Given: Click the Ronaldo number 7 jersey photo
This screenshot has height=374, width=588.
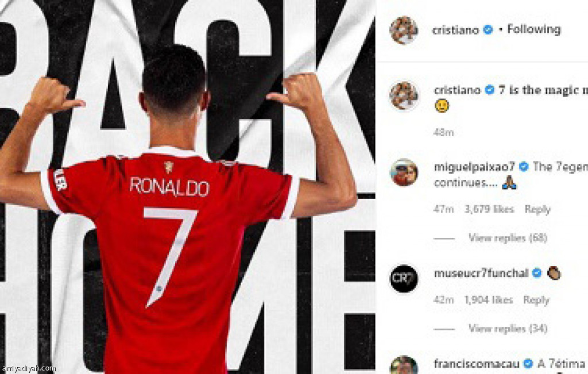Looking at the screenshot, I should point(188,187).
